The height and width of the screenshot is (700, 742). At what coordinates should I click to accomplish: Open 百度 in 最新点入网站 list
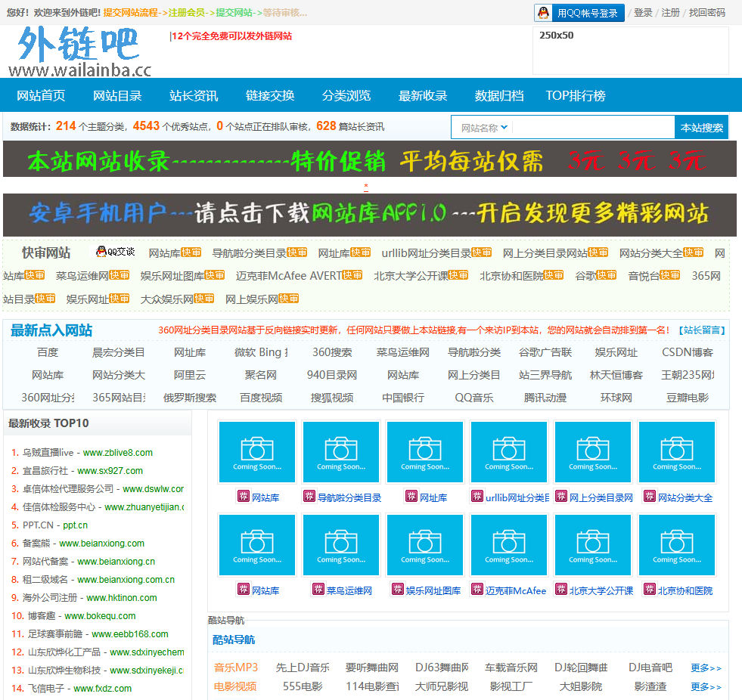click(48, 352)
